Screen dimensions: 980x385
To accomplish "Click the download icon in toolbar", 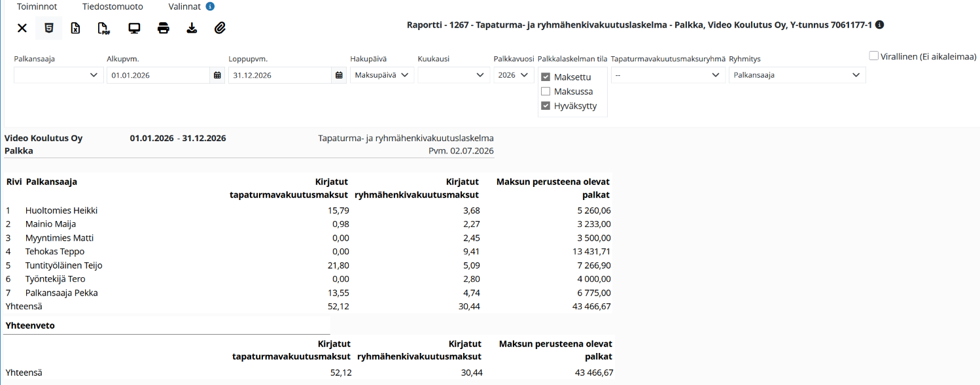I will [192, 28].
